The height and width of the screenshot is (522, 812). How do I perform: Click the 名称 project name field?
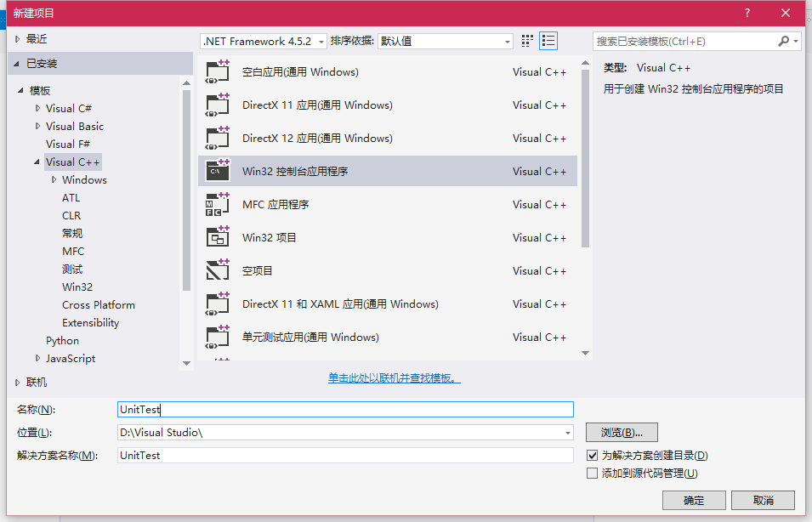tap(345, 410)
